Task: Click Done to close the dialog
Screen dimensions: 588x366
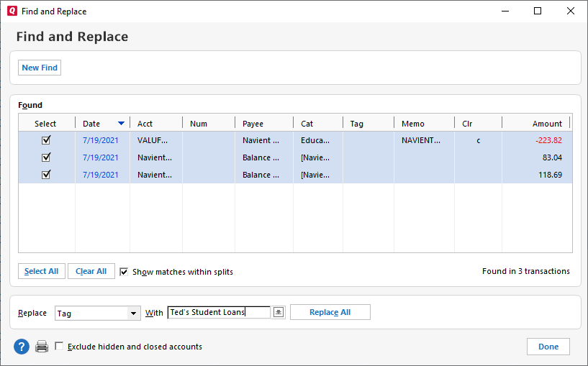Action: tap(548, 347)
